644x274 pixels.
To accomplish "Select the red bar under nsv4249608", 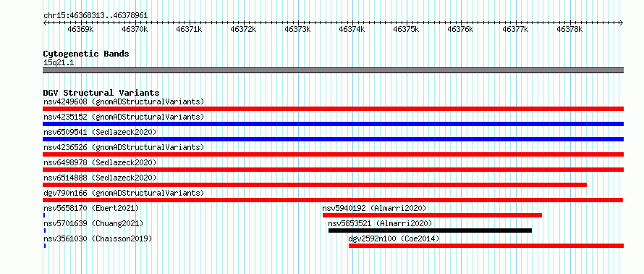I will click(333, 109).
